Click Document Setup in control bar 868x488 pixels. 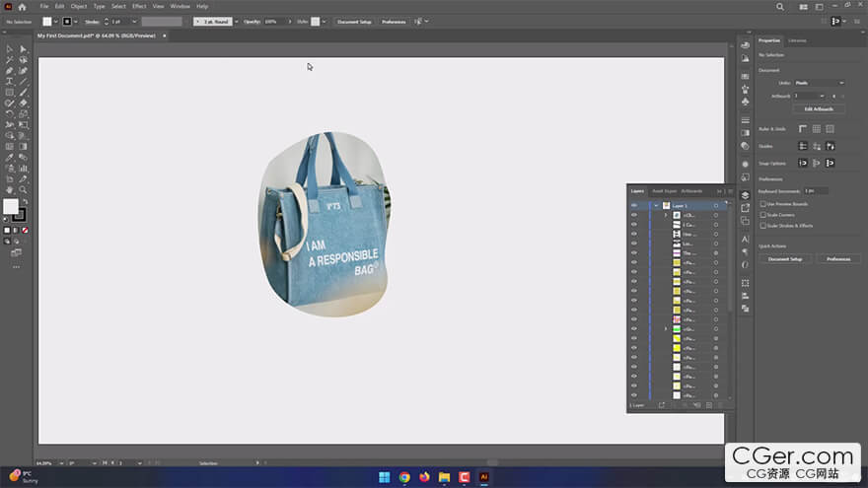pos(354,21)
